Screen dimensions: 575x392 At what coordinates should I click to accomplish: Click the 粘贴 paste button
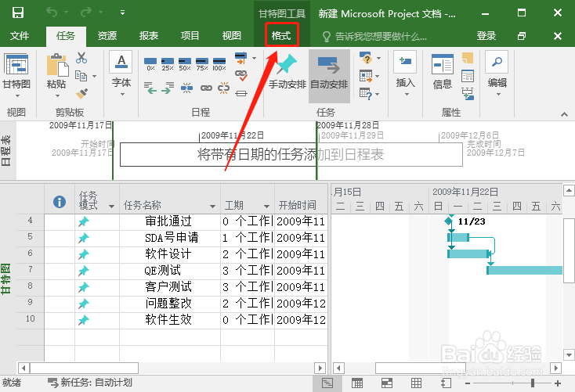point(57,71)
